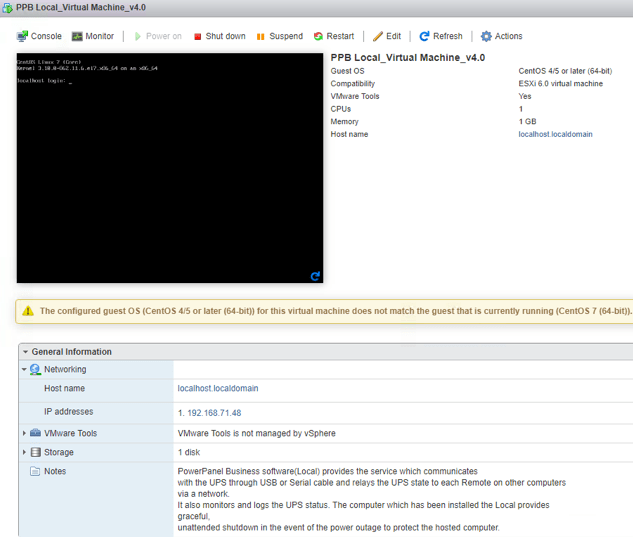
Task: Expand the Storage section
Action: 25,453
